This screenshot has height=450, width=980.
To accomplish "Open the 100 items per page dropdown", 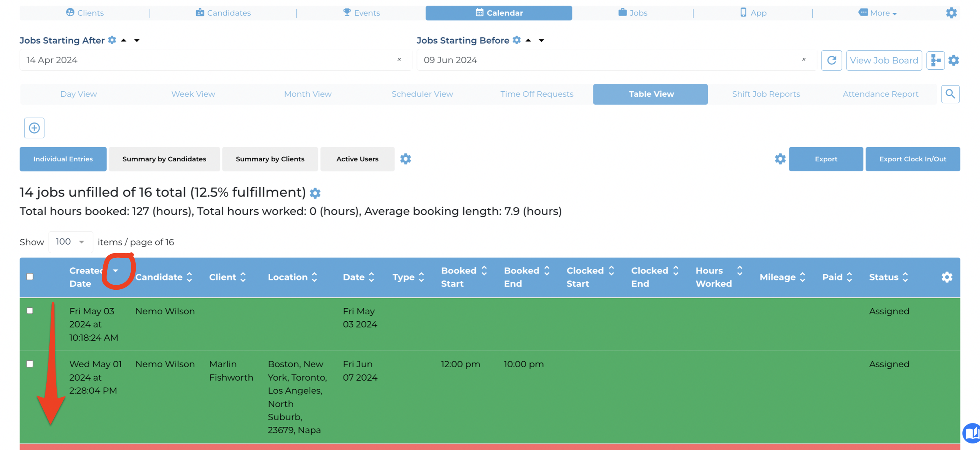I will (x=71, y=242).
